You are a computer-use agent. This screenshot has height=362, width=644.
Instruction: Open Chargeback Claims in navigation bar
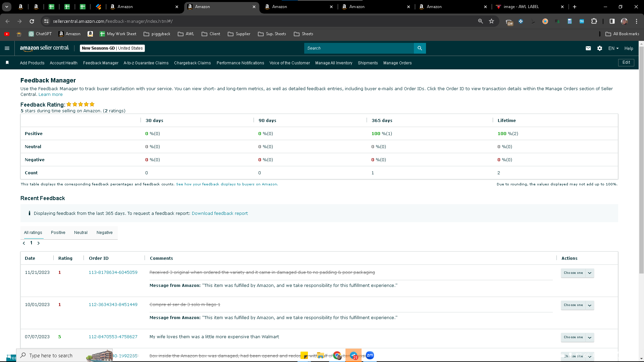[x=193, y=63]
